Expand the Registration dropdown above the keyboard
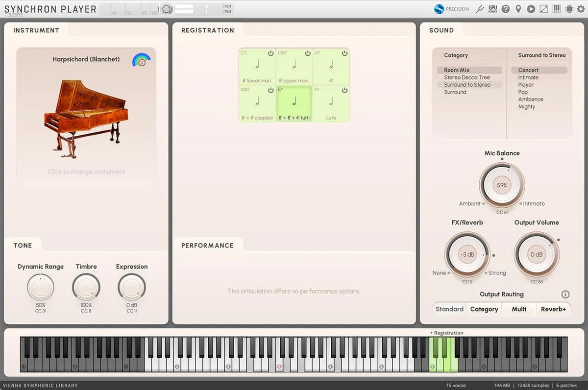 coord(447,332)
